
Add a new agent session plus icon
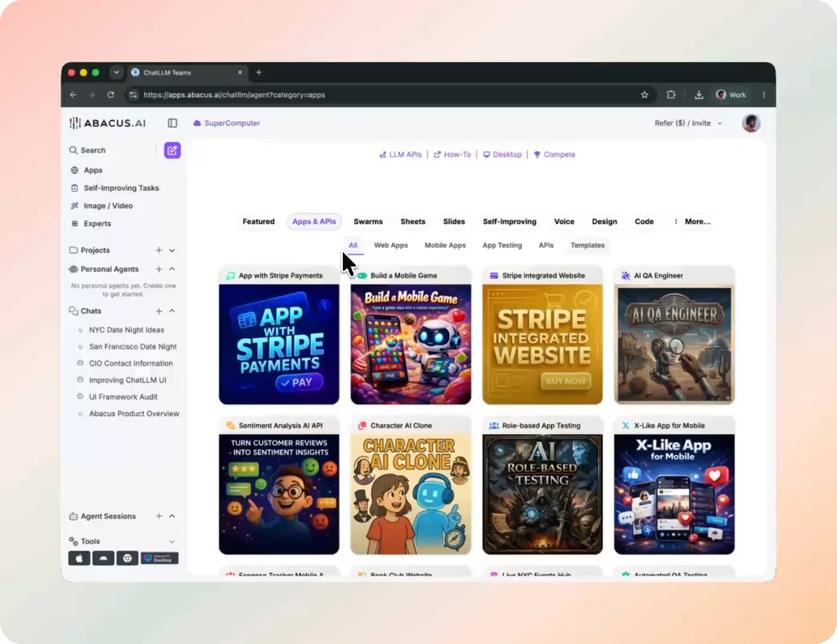coord(159,516)
